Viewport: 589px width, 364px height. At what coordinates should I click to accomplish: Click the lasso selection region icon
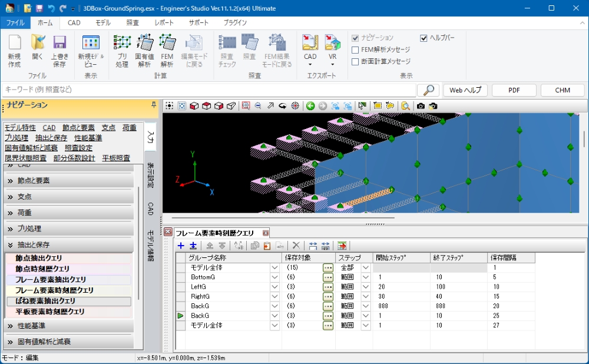pyautogui.click(x=390, y=106)
